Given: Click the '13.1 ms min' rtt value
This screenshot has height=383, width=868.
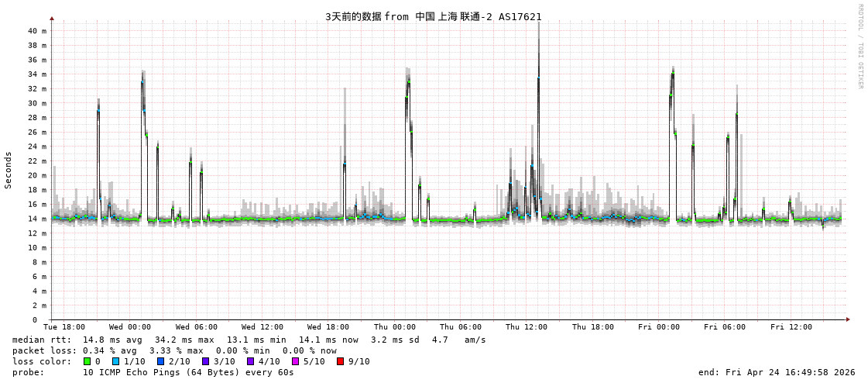Looking at the screenshot, I should pos(256,340).
